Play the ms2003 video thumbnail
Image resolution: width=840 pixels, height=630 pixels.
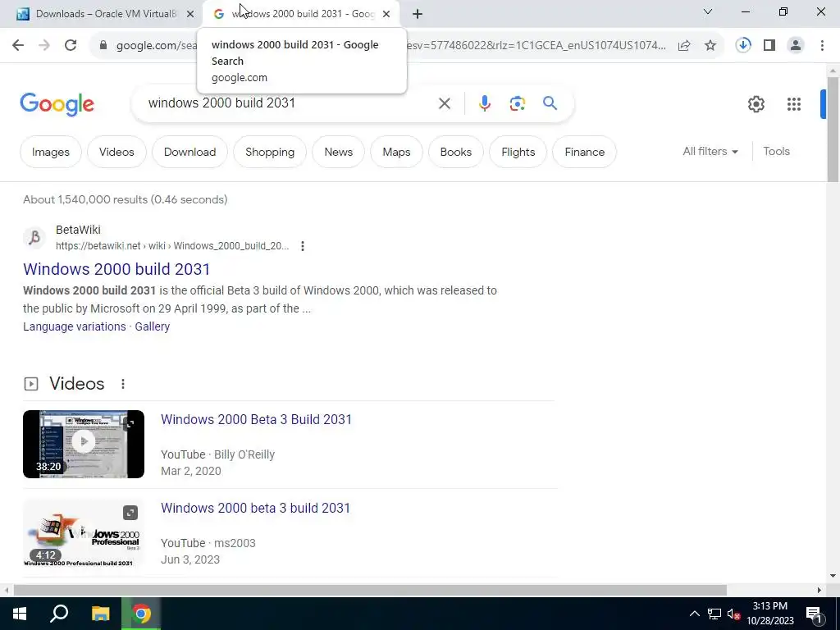[x=84, y=533]
